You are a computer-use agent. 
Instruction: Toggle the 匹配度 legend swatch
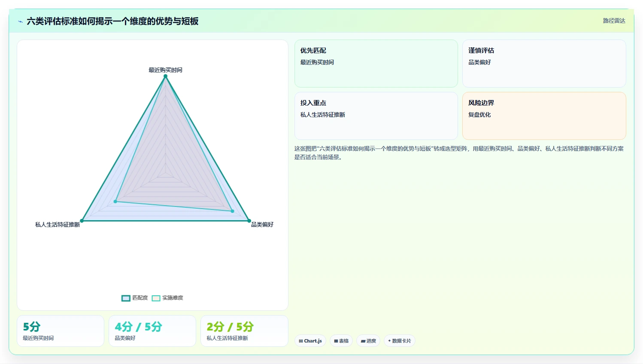(126, 298)
